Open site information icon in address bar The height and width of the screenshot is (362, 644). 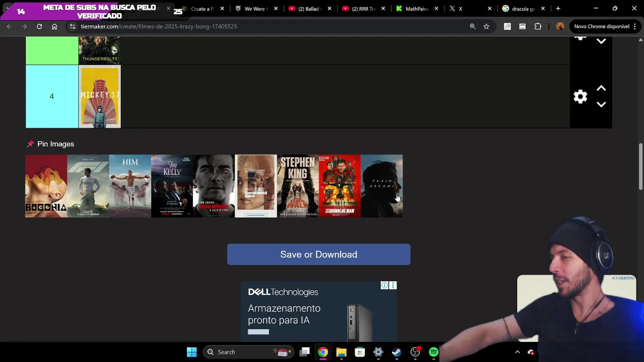(72, 27)
